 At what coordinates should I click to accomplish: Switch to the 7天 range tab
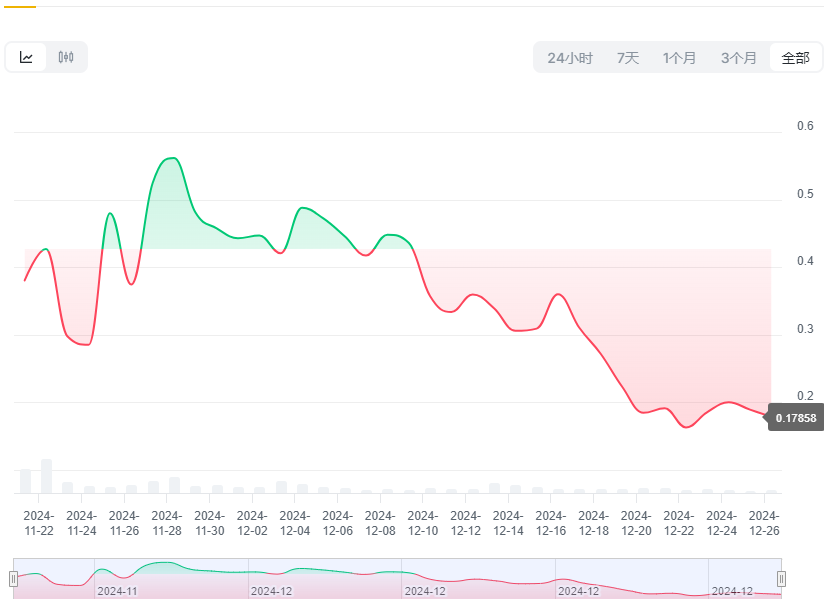tap(628, 58)
